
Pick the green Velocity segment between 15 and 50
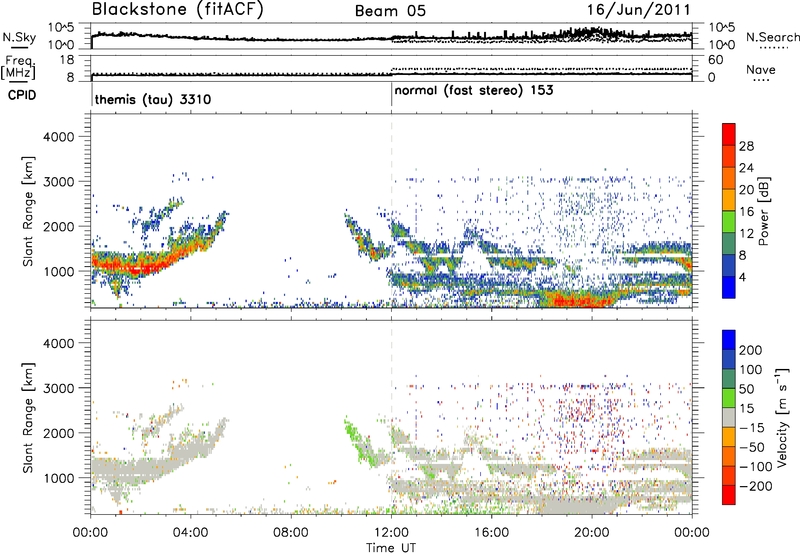point(729,398)
